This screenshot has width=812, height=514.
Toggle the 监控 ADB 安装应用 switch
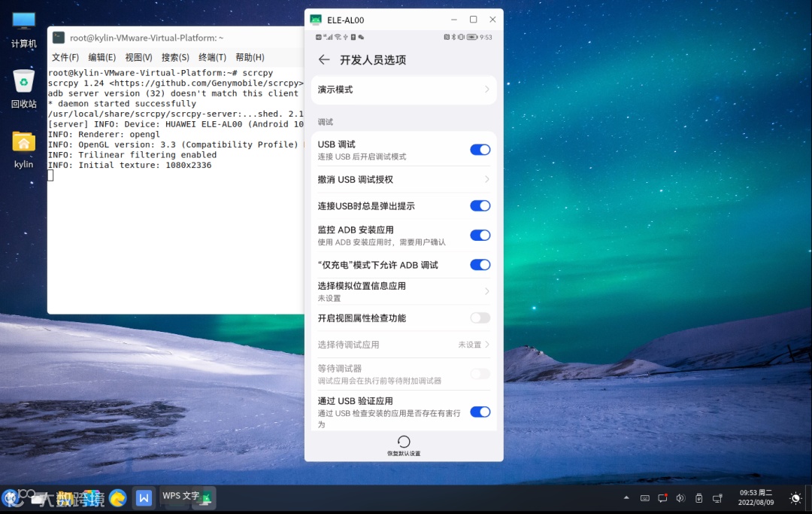tap(480, 236)
